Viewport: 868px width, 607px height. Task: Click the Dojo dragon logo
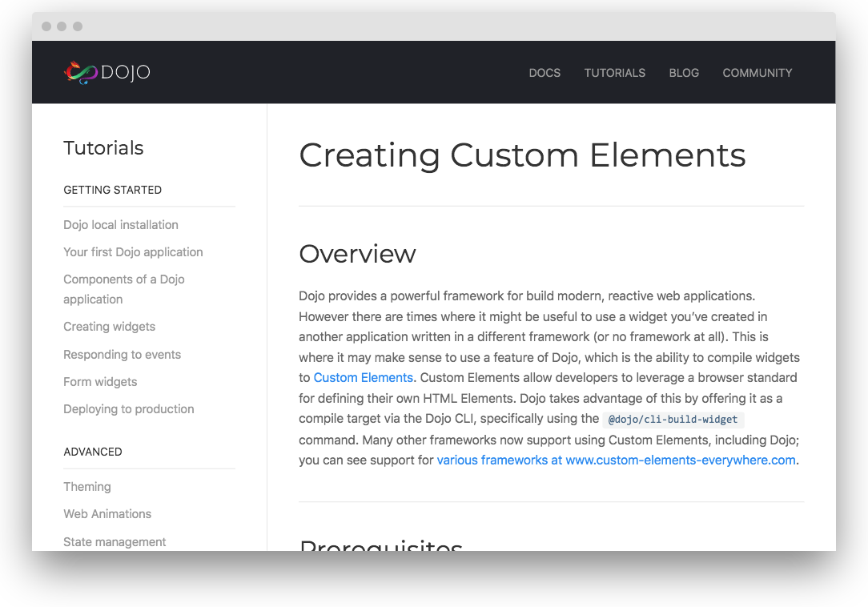tap(106, 73)
